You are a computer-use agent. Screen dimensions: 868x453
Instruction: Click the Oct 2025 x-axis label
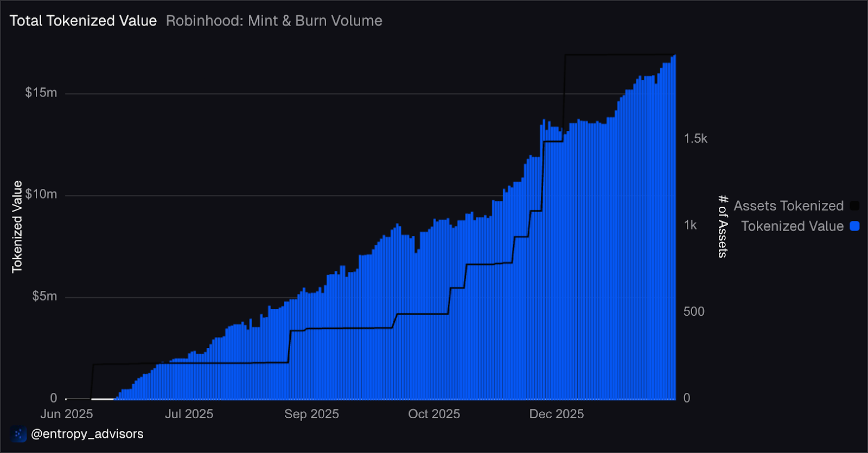434,414
